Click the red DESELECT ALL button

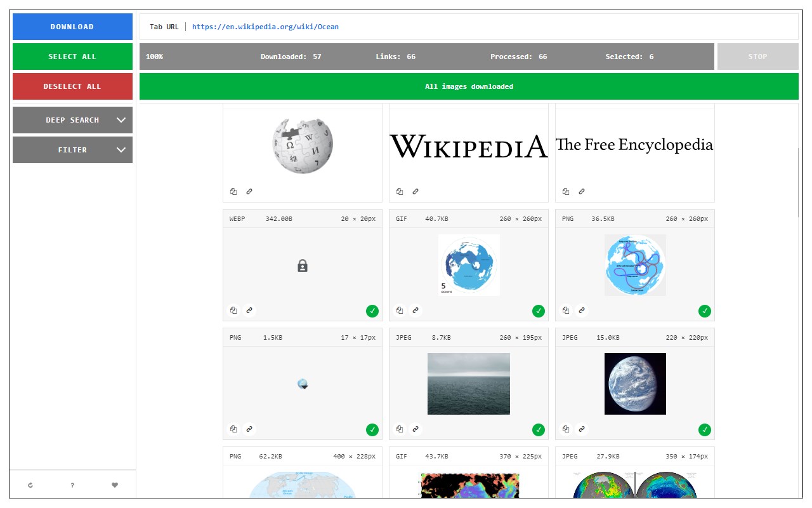pos(72,86)
